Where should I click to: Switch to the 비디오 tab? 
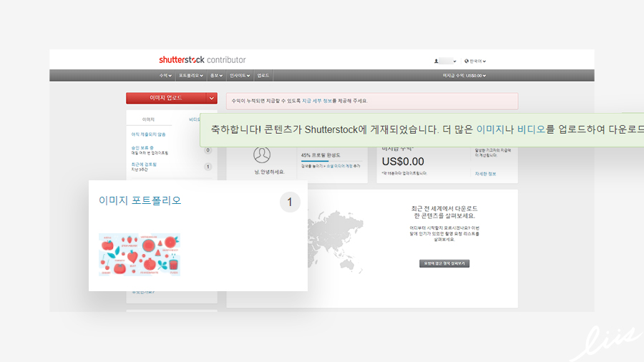tap(194, 119)
